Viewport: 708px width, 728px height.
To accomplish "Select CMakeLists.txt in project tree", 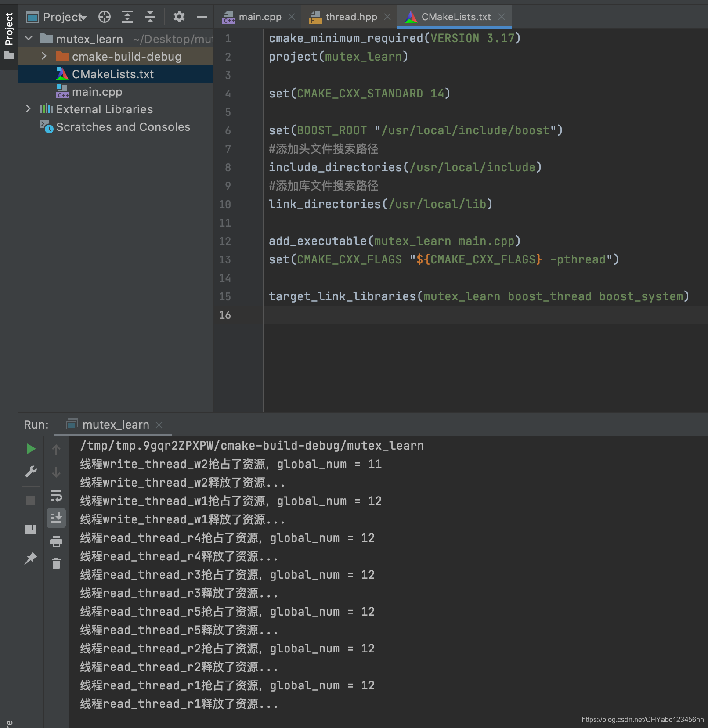I will [x=116, y=74].
